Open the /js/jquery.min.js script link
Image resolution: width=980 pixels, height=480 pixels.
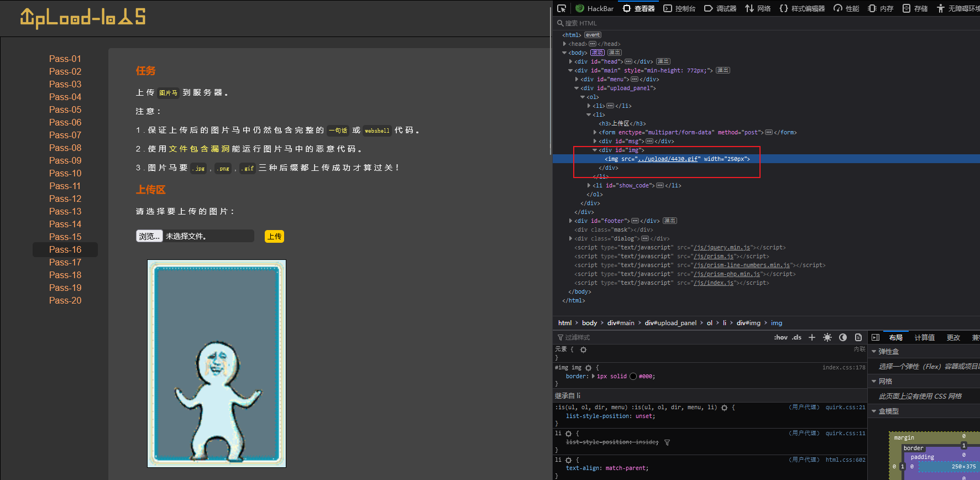tap(722, 247)
